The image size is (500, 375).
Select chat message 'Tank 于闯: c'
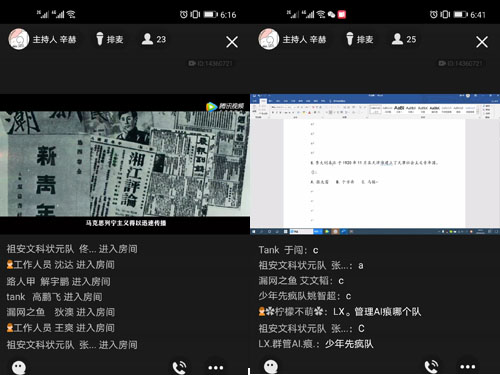click(x=288, y=250)
